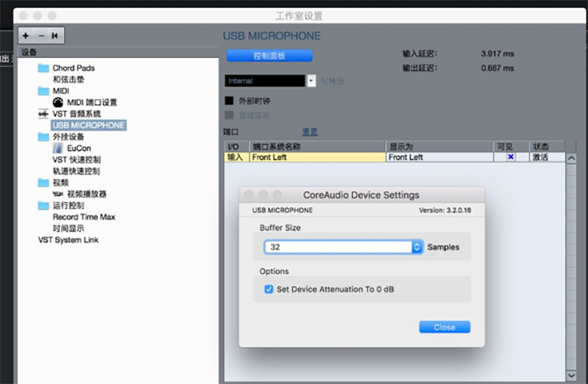
Task: Toggle Set Device Attenuation To 0 dB
Action: [x=269, y=289]
